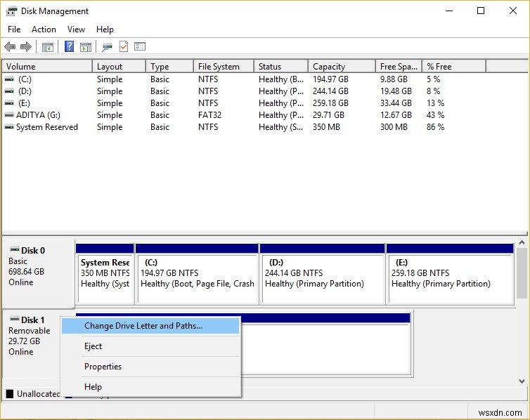Choose Eject from the context menu
This screenshot has width=530, height=420.
coord(93,346)
